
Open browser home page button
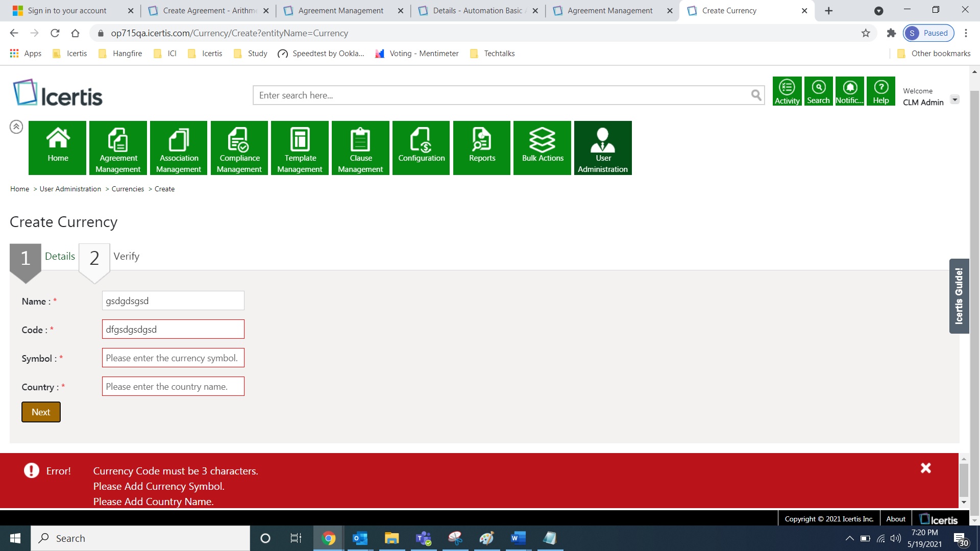[x=75, y=33]
